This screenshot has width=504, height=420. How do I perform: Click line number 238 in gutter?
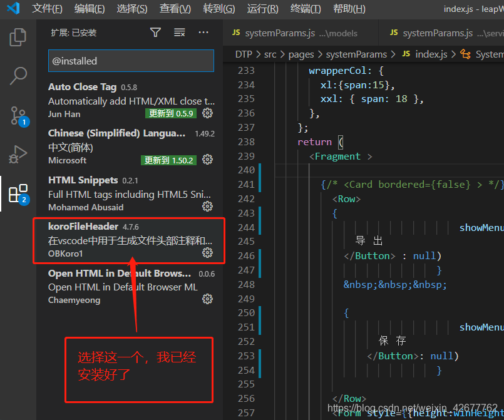[x=246, y=141]
